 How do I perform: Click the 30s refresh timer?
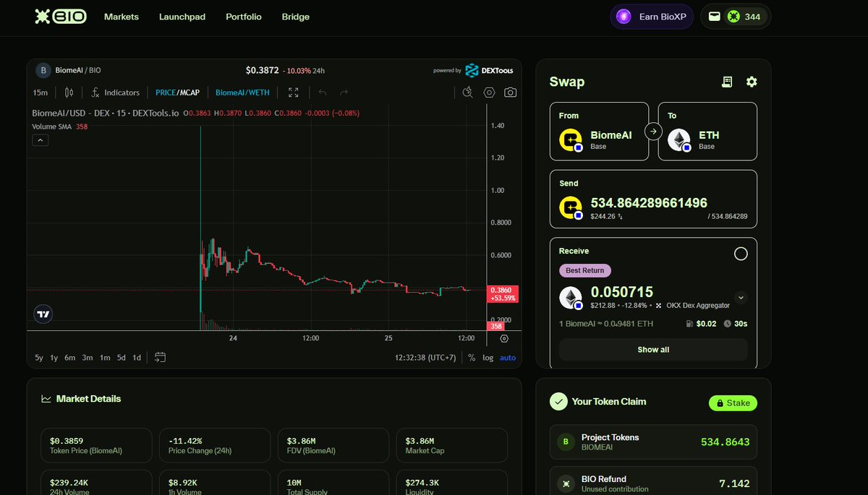point(736,324)
